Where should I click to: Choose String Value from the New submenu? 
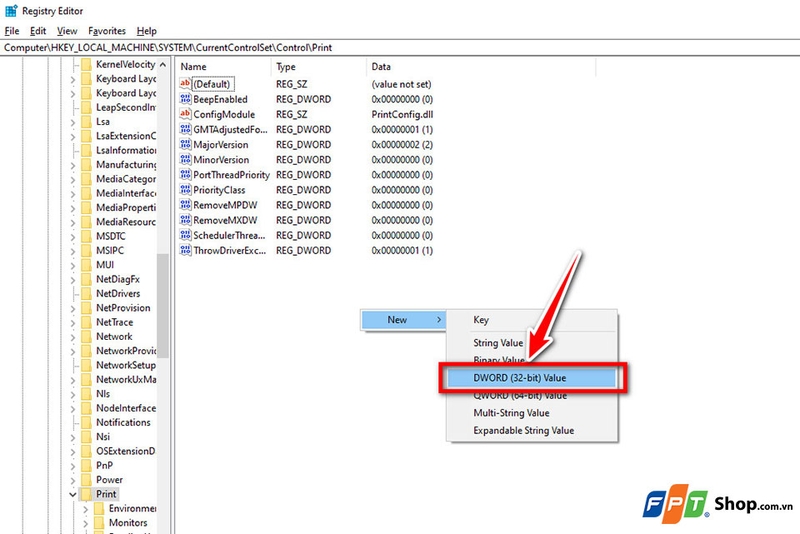click(531, 343)
